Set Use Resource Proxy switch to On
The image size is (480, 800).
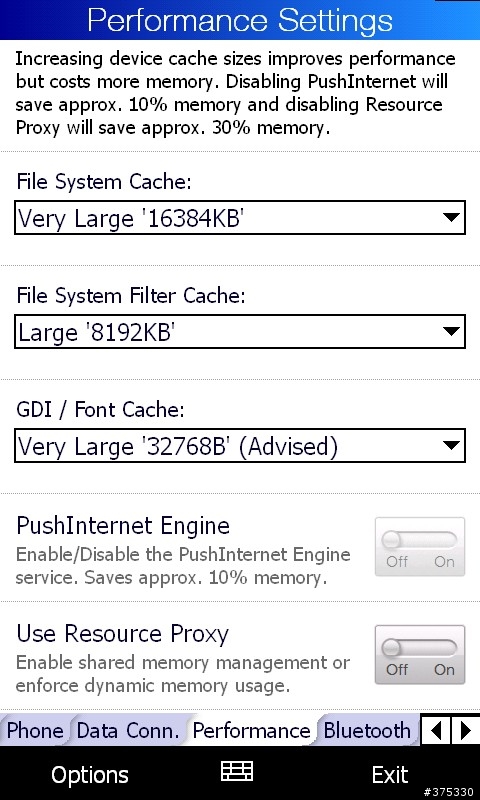444,669
